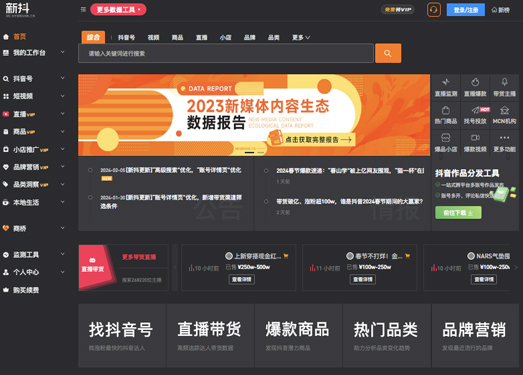Select the active banner carousel indicator
Screen dimensions: 523x375
click(249, 152)
